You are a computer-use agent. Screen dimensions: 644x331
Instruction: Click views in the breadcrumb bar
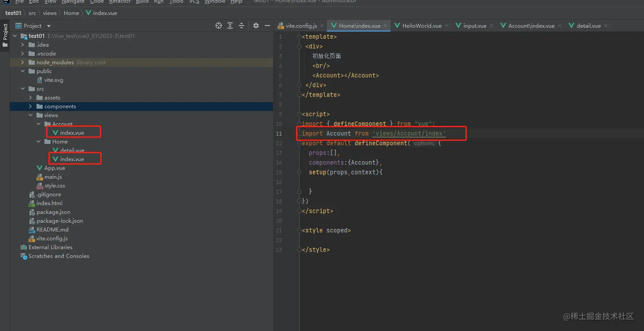[x=50, y=13]
